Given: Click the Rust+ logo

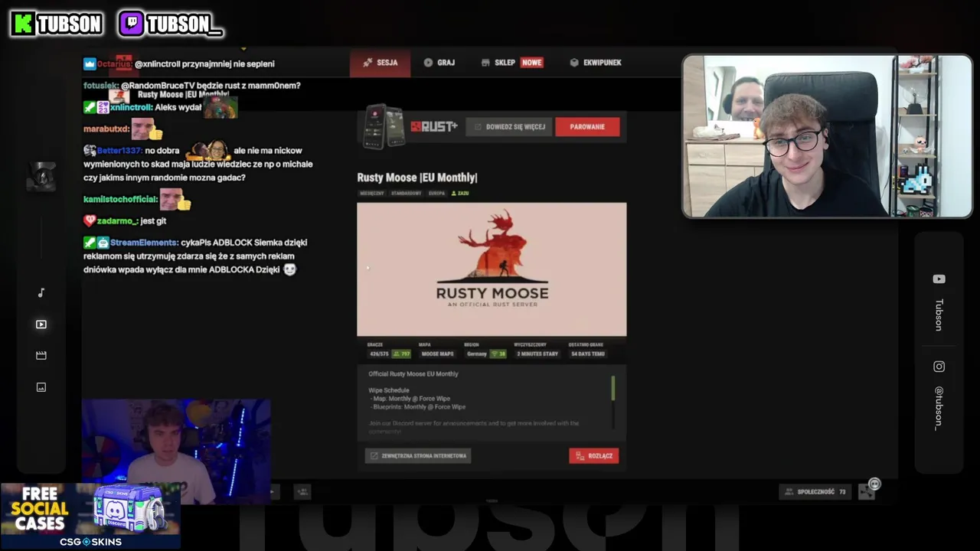Looking at the screenshot, I should click(x=434, y=127).
